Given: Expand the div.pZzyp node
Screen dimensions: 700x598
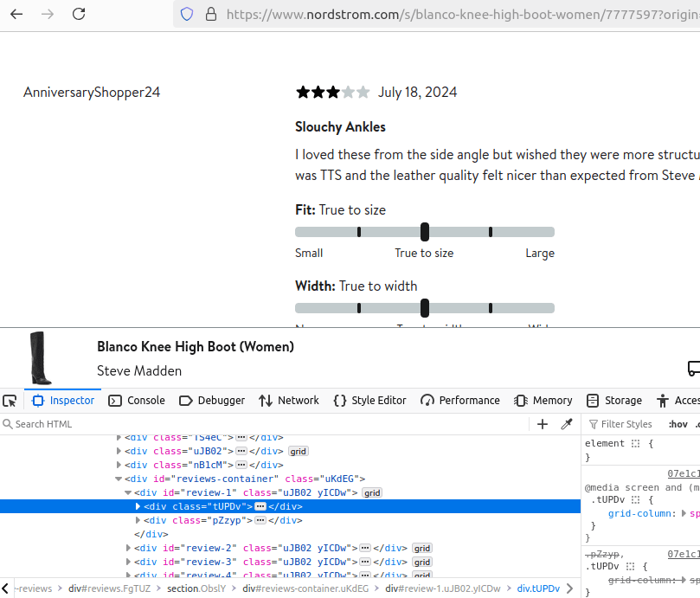Looking at the screenshot, I should [x=138, y=520].
